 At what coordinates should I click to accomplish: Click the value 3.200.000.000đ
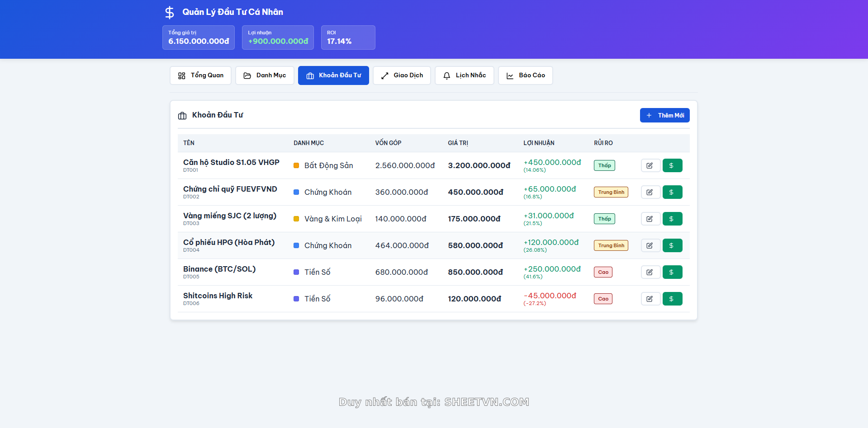click(x=479, y=165)
